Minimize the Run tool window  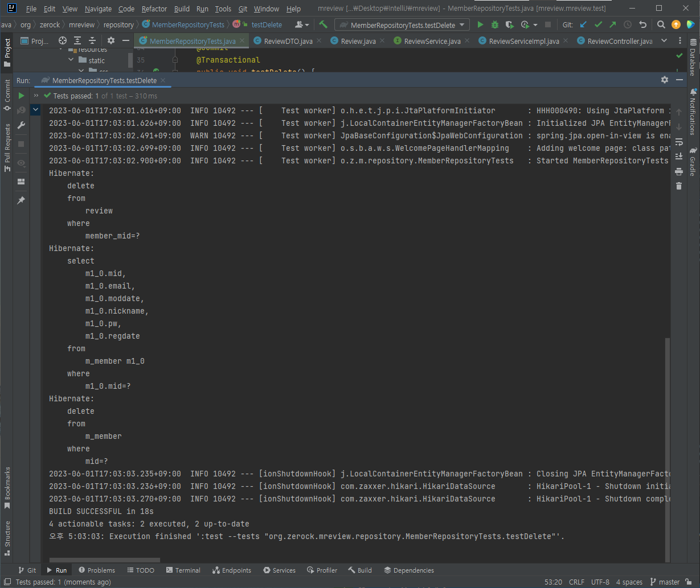click(x=679, y=80)
